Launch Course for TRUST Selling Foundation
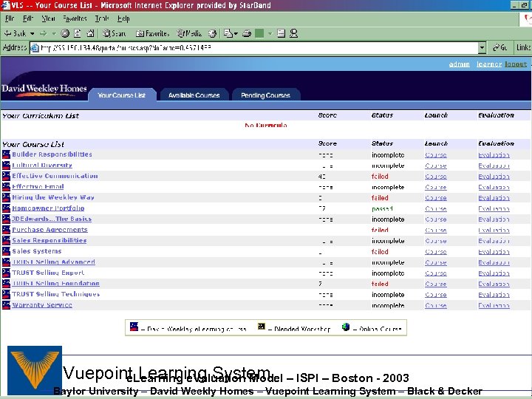532x399 pixels. tap(436, 284)
